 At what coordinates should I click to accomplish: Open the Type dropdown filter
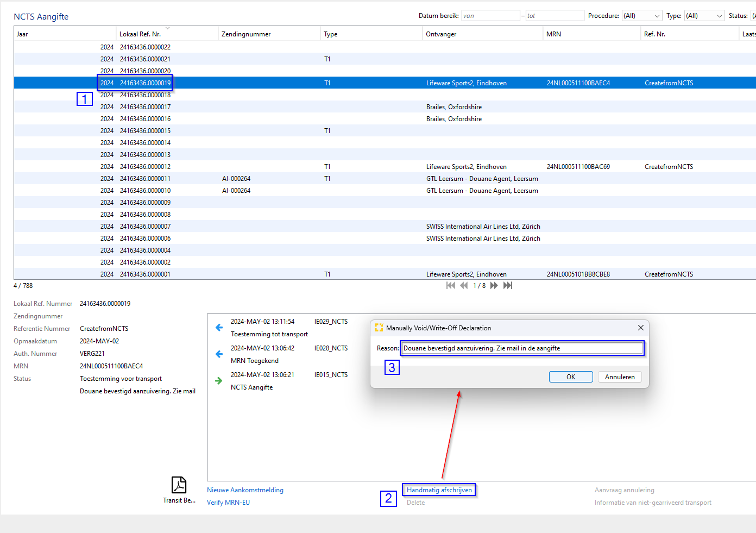pyautogui.click(x=704, y=16)
